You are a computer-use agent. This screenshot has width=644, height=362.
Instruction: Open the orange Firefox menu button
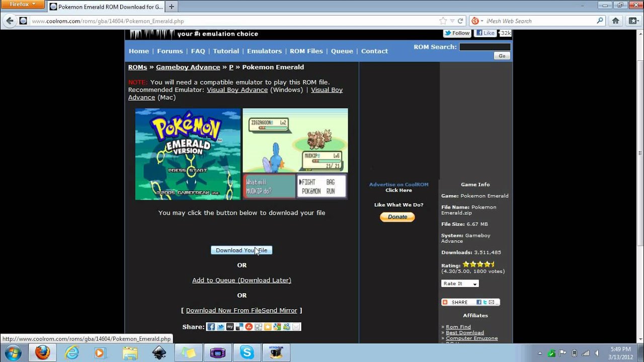click(x=23, y=5)
